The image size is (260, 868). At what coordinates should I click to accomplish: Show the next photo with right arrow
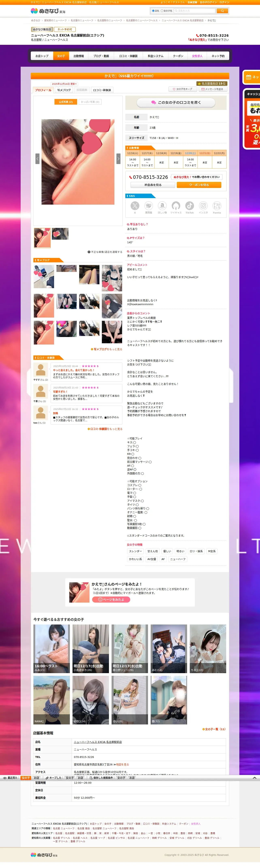click(x=118, y=159)
